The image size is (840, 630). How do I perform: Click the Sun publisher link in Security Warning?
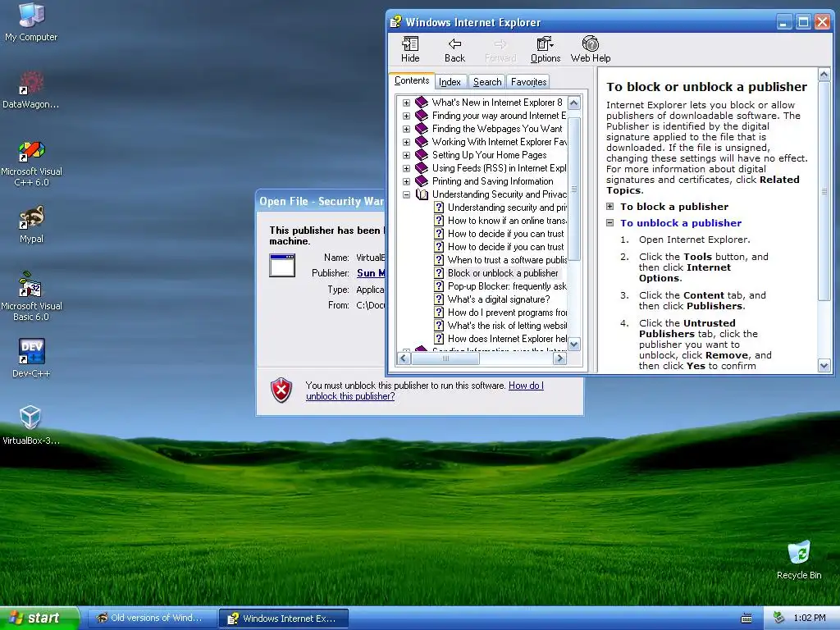pyautogui.click(x=371, y=272)
